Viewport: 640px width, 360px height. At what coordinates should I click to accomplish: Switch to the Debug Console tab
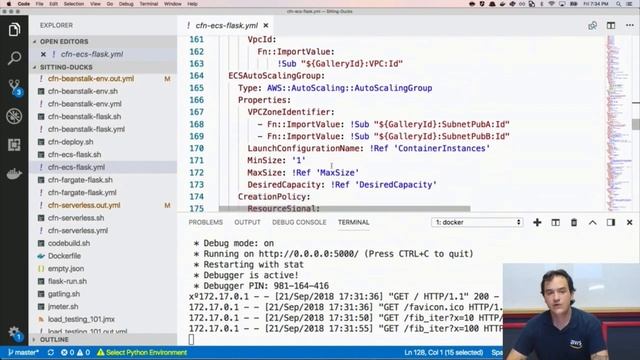(299, 222)
